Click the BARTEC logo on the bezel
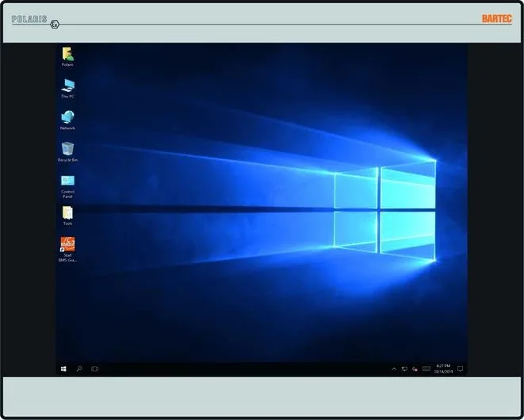This screenshot has width=524, height=420. pos(496,18)
